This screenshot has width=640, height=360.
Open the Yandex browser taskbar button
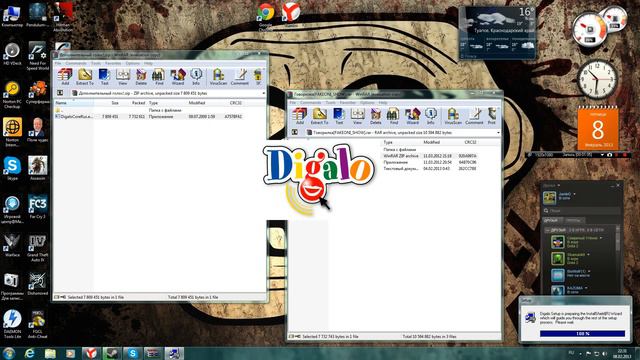click(91, 353)
